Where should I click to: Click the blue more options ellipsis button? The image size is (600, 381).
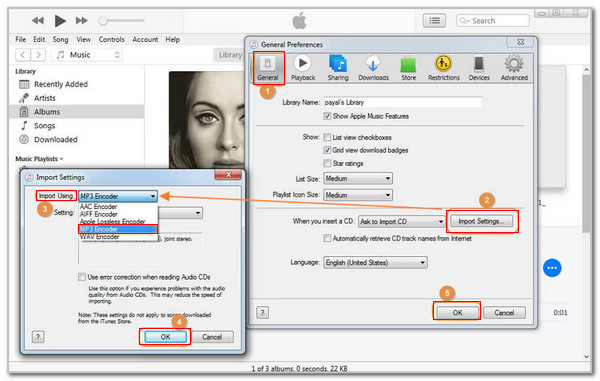pyautogui.click(x=552, y=268)
